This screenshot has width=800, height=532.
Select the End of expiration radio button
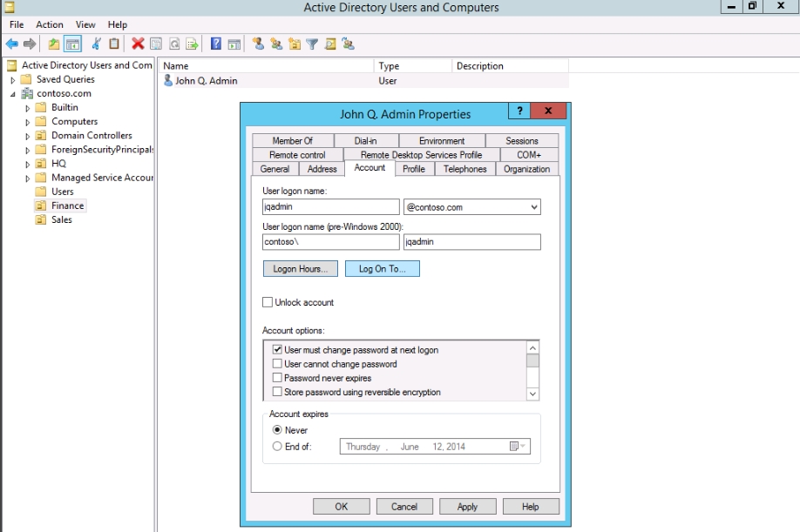pyautogui.click(x=277, y=447)
